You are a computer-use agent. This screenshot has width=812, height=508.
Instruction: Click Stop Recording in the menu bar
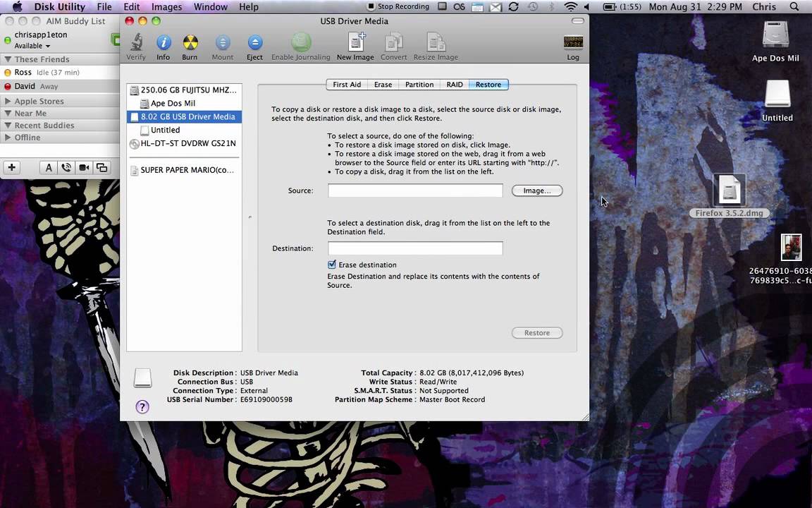398,7
